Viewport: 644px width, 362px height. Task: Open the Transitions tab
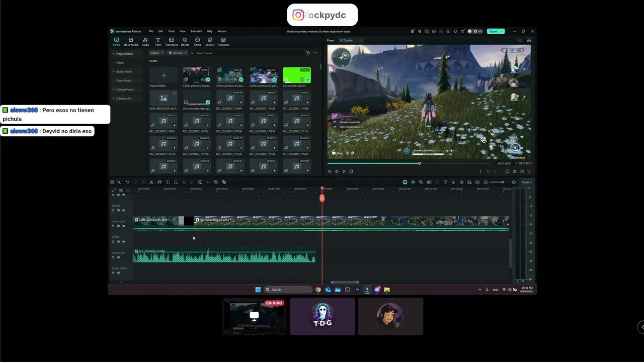(172, 42)
